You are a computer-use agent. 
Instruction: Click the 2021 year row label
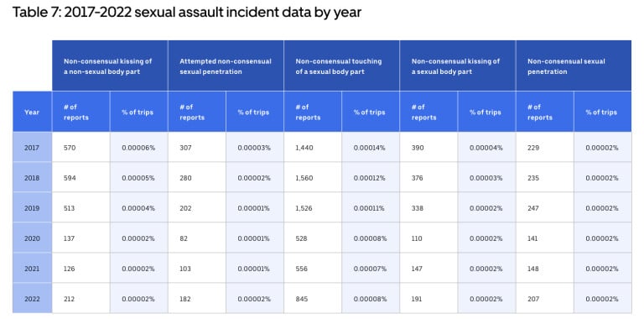pos(32,269)
